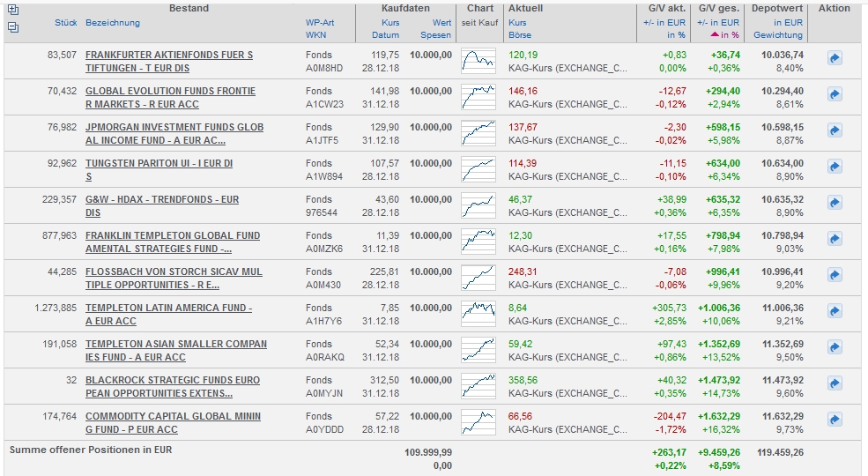Click action icon for Templeton Latin America row

click(x=835, y=311)
